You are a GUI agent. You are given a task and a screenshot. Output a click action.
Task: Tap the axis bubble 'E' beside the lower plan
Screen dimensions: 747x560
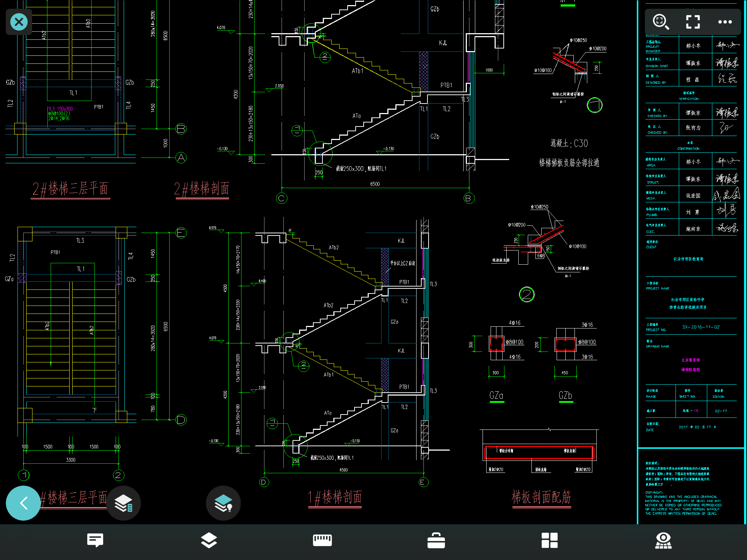pos(181,233)
